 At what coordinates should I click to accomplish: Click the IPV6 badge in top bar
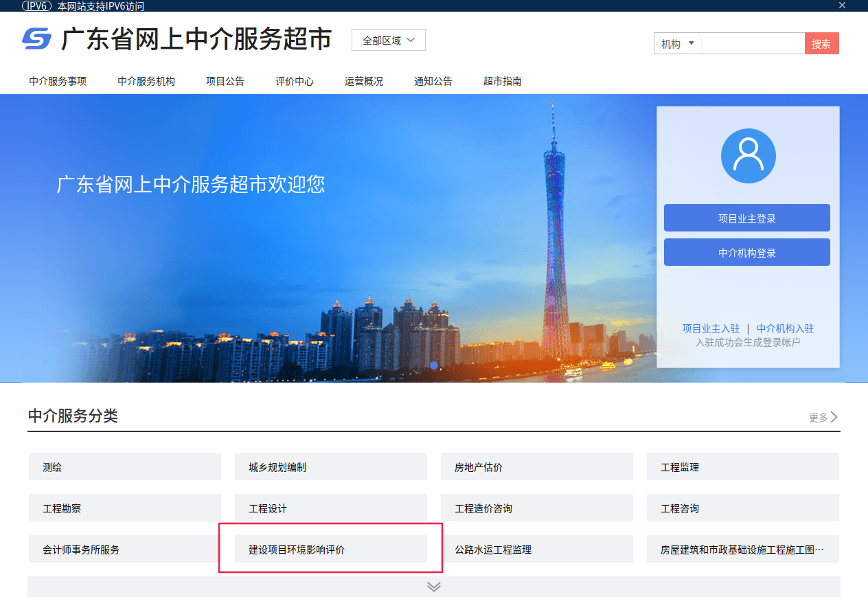pos(38,6)
